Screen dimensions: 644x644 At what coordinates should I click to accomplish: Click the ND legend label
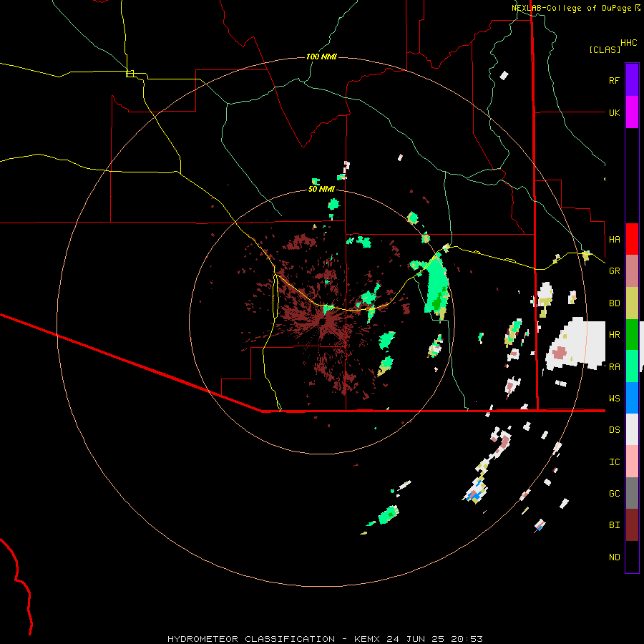[614, 557]
